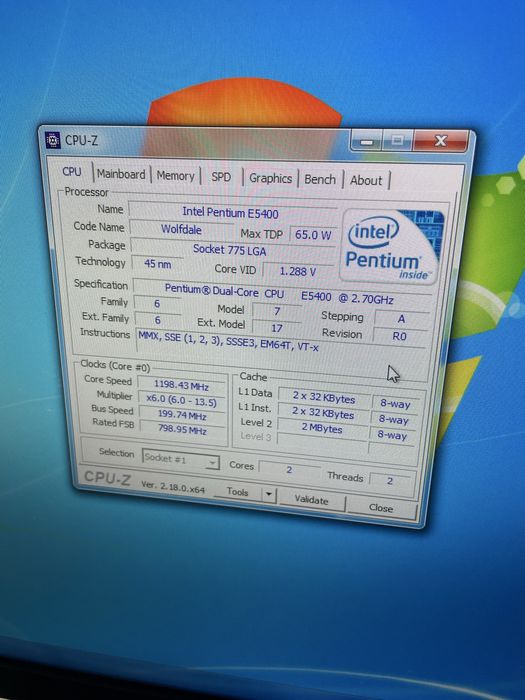This screenshot has width=525, height=700.
Task: Click the L1 Data value 2 x 32 KBytes
Action: 324,397
